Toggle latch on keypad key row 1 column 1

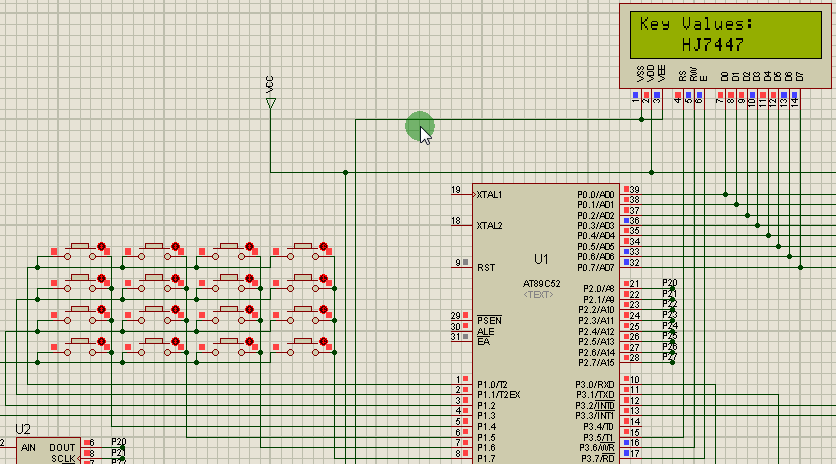pyautogui.click(x=101, y=246)
